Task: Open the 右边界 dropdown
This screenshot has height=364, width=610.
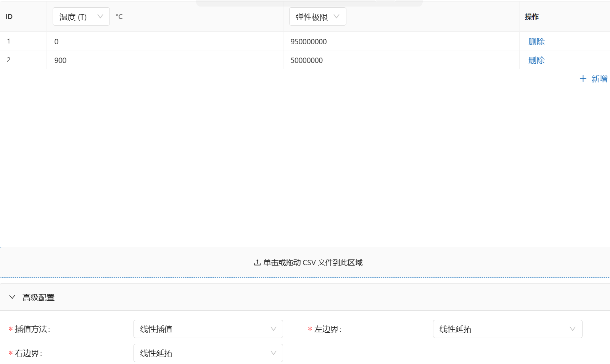Action: (208, 353)
